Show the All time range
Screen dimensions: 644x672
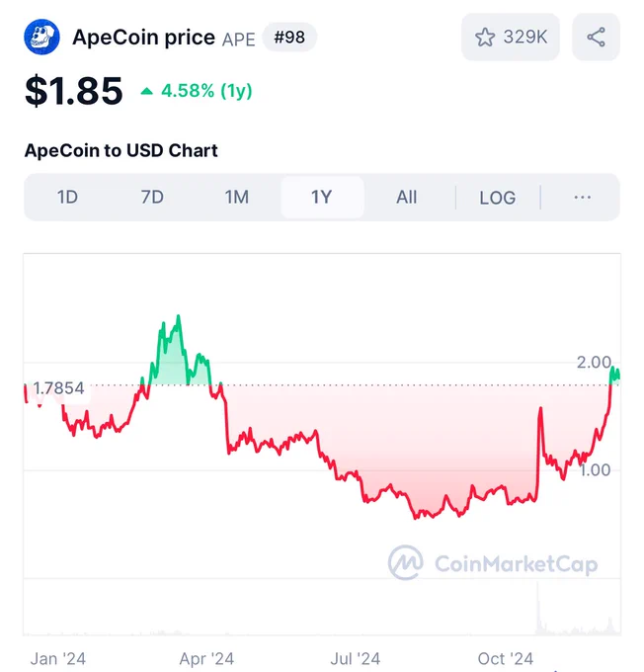406,197
